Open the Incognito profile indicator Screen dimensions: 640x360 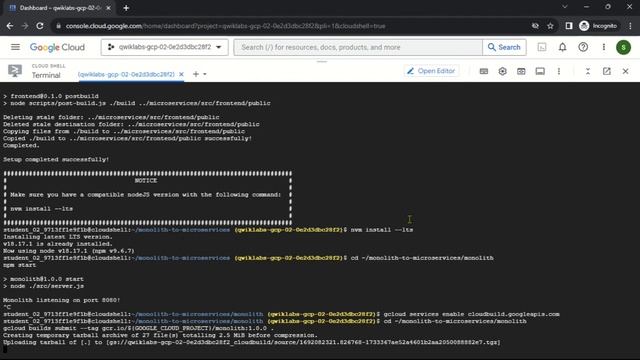(x=598, y=26)
